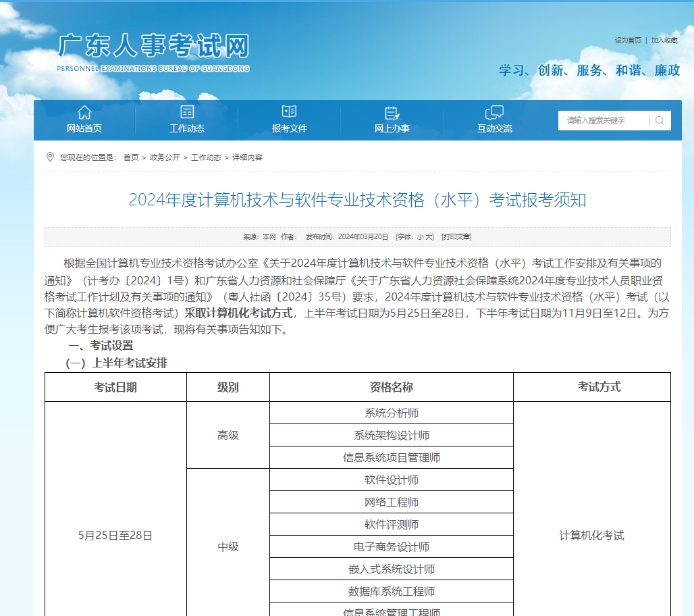Open the 网上办事 navigation menu

(392, 127)
